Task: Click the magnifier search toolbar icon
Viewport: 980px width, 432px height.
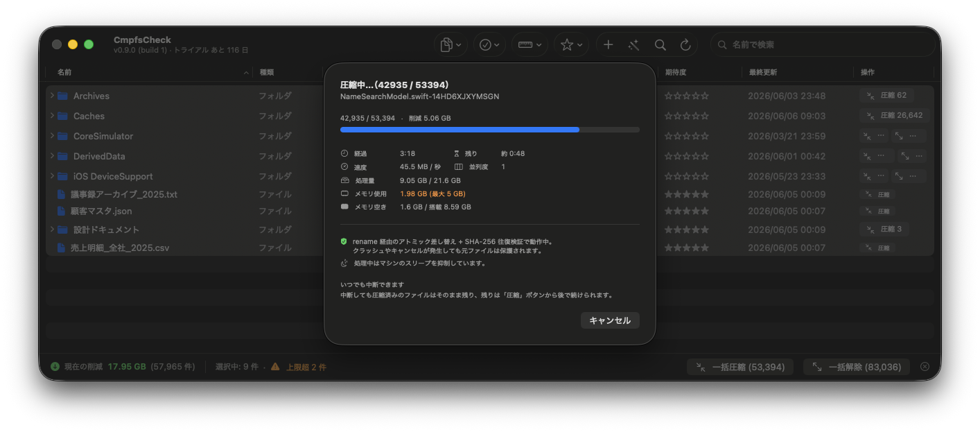Action: click(660, 44)
